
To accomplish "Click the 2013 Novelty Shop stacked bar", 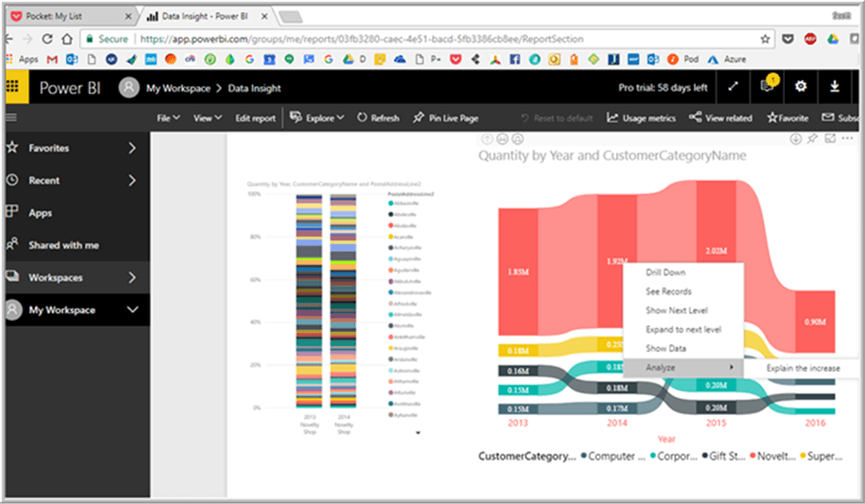I will coord(308,301).
